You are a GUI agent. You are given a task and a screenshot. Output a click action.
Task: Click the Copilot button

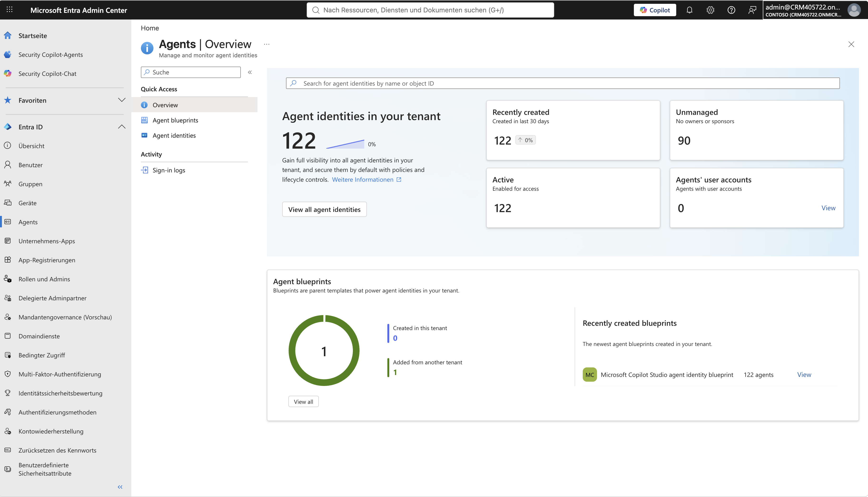(655, 10)
